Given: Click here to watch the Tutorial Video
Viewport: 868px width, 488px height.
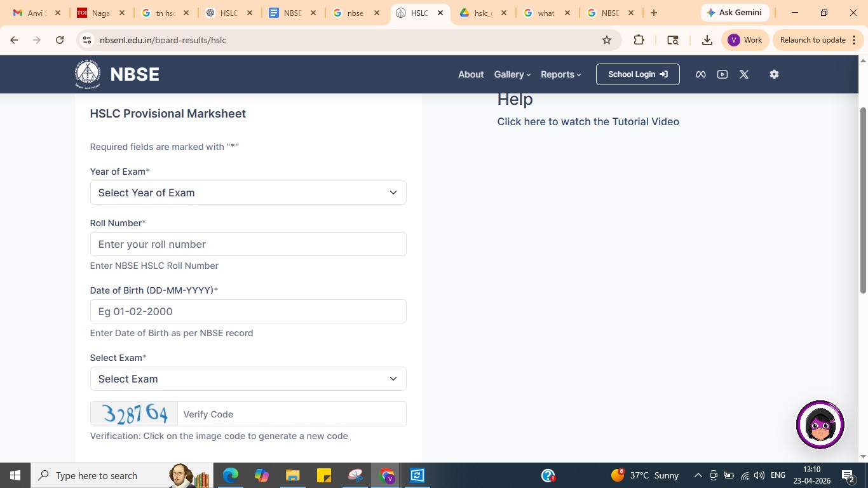Looking at the screenshot, I should click(588, 121).
